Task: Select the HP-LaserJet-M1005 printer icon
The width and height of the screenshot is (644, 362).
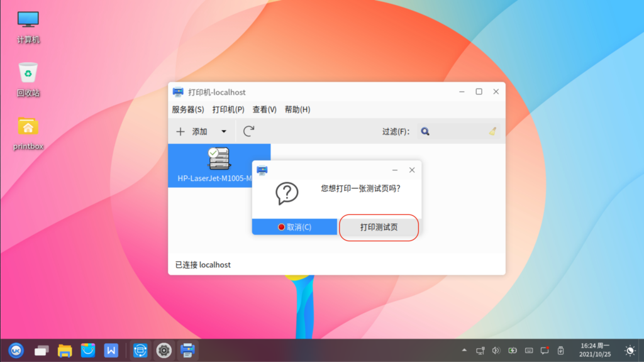Action: pos(219,165)
